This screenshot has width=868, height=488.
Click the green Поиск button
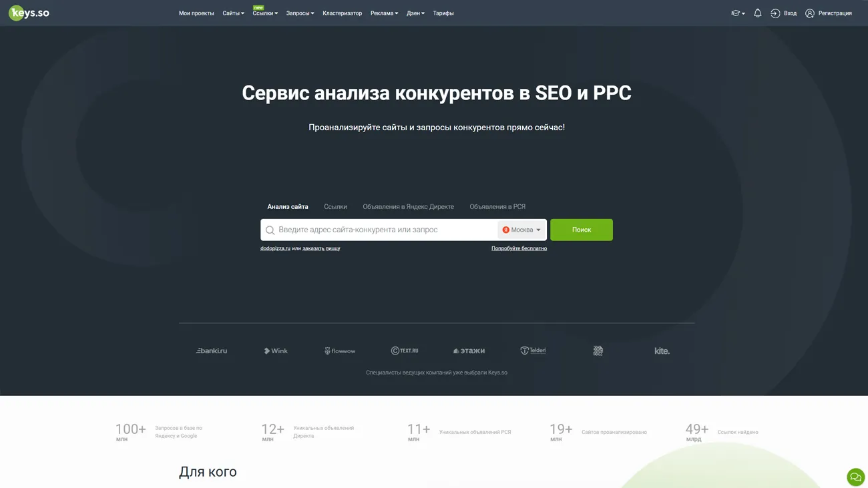581,230
